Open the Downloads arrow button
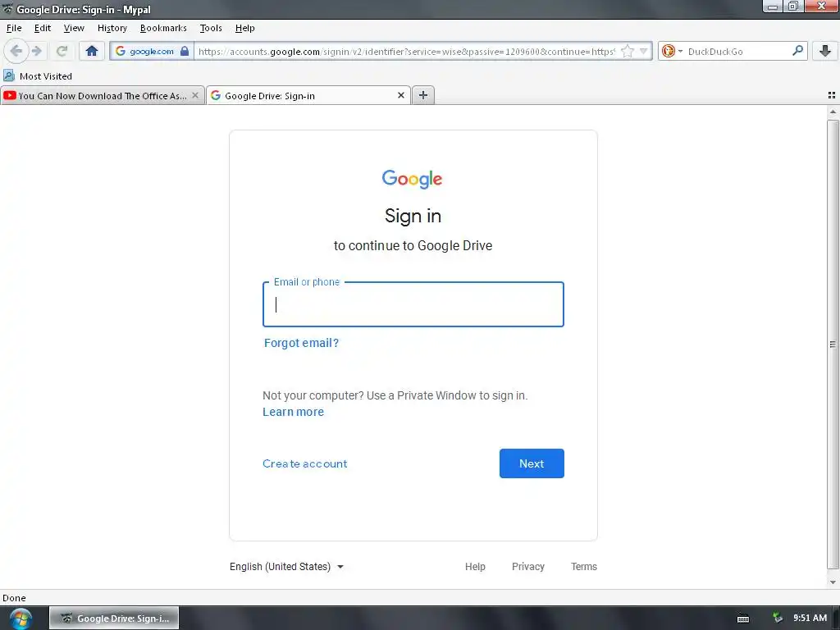The image size is (840, 630). click(x=825, y=51)
